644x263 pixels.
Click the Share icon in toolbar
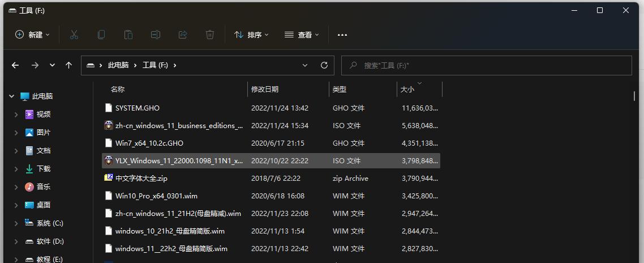tap(183, 35)
